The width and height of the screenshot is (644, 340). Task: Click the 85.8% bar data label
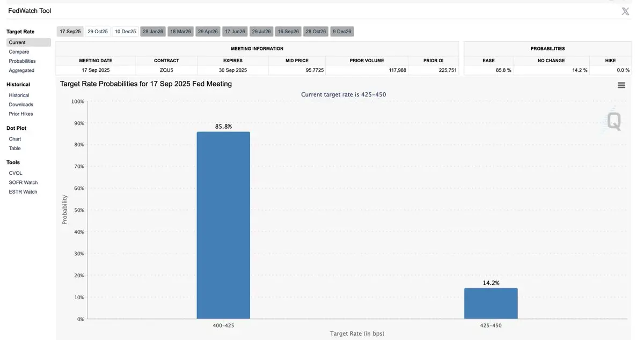tap(223, 127)
